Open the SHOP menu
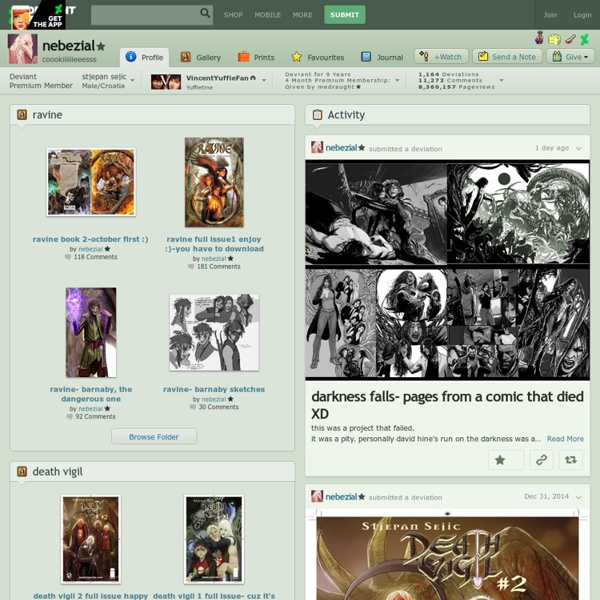 point(233,15)
